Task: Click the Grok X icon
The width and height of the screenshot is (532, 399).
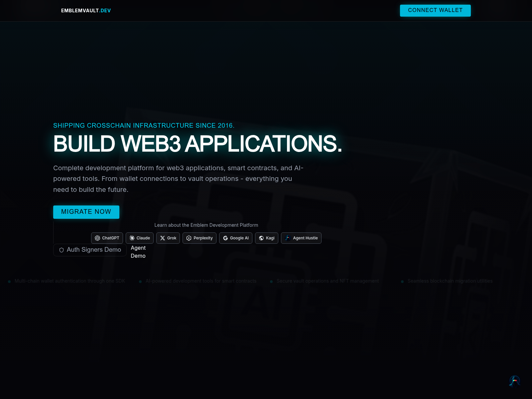Action: click(x=163, y=238)
